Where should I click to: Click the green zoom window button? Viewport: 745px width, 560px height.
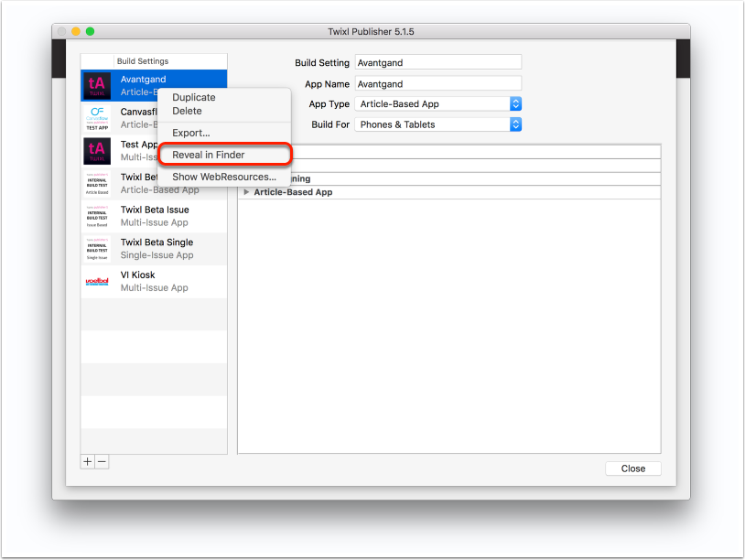point(91,31)
